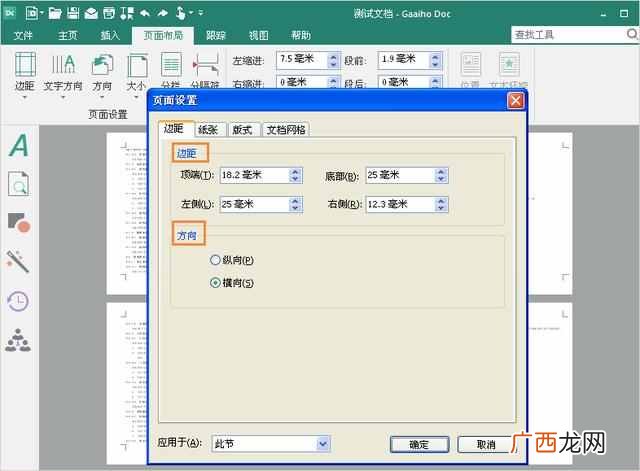
Task: Click the magic wand sidebar icon
Action: tap(18, 261)
